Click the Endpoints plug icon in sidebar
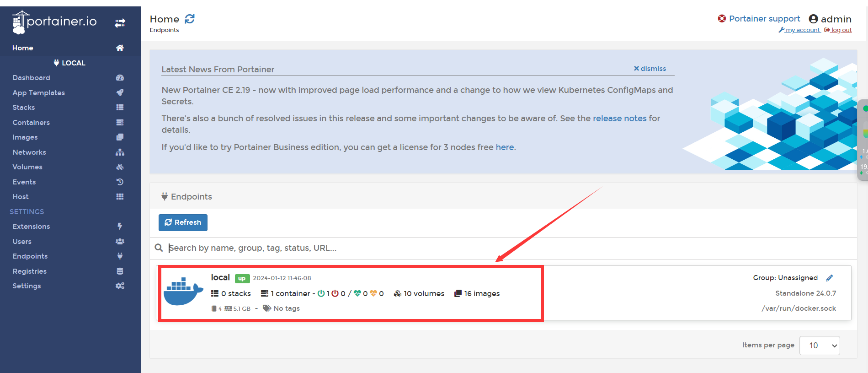 pos(120,256)
